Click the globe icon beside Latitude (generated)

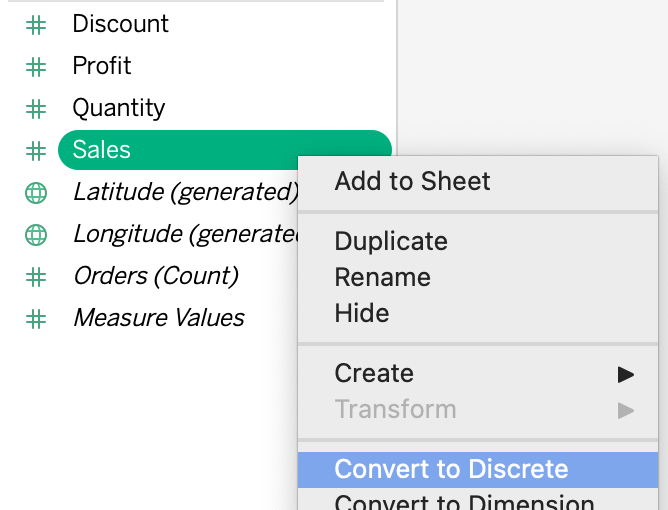point(36,192)
